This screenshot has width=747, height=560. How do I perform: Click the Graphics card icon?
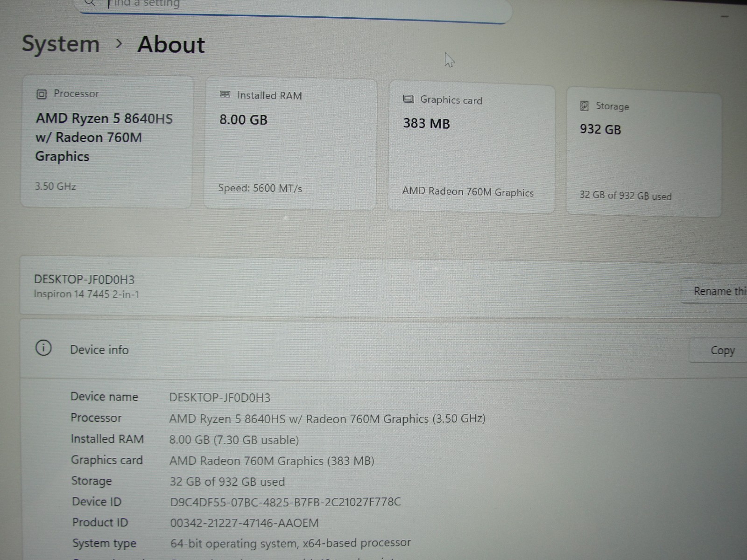click(x=409, y=99)
